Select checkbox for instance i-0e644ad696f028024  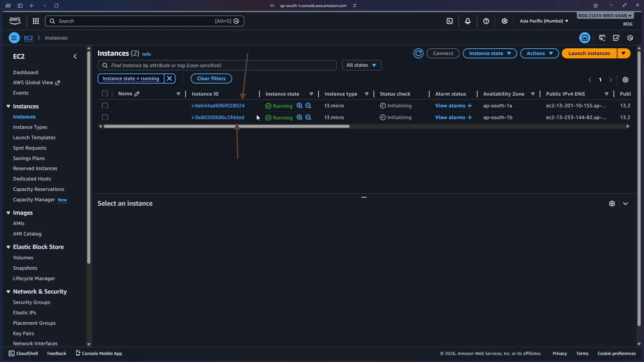tap(105, 105)
